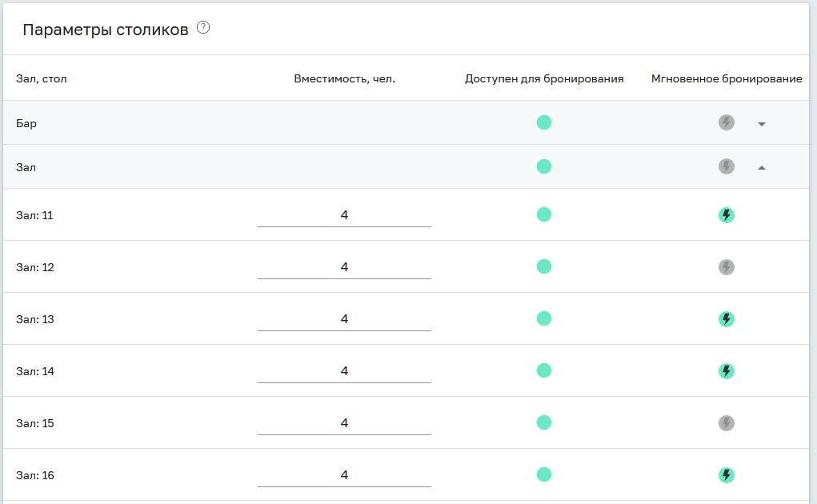Focus capacity input for Зал: 13
The height and width of the screenshot is (504, 817).
tap(344, 319)
